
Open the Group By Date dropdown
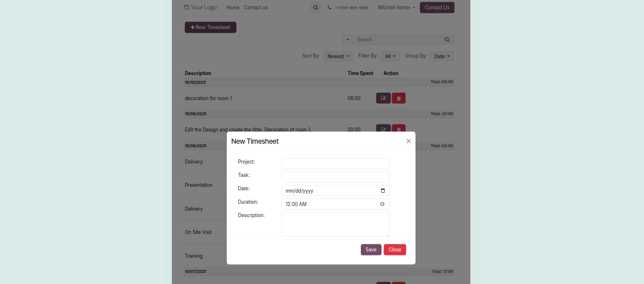click(x=442, y=56)
